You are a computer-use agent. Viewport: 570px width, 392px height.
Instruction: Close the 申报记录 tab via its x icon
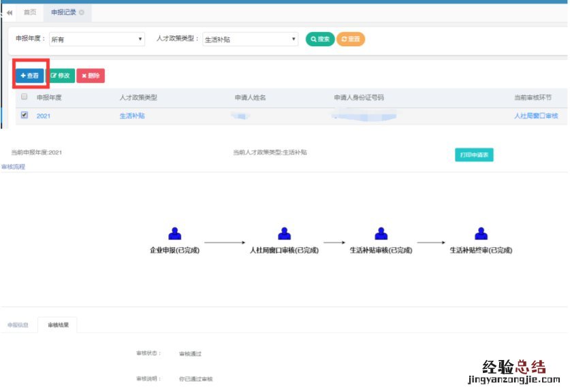[x=82, y=13]
